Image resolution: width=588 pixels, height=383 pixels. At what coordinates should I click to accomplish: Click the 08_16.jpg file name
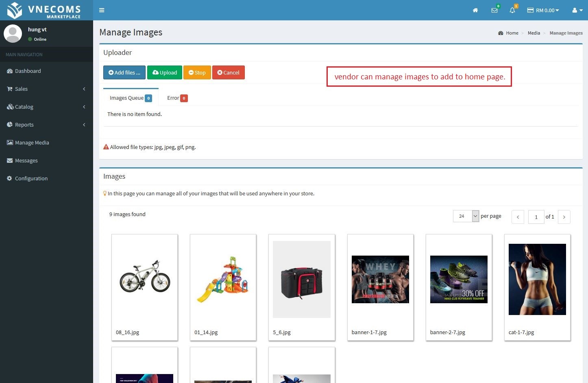[127, 332]
